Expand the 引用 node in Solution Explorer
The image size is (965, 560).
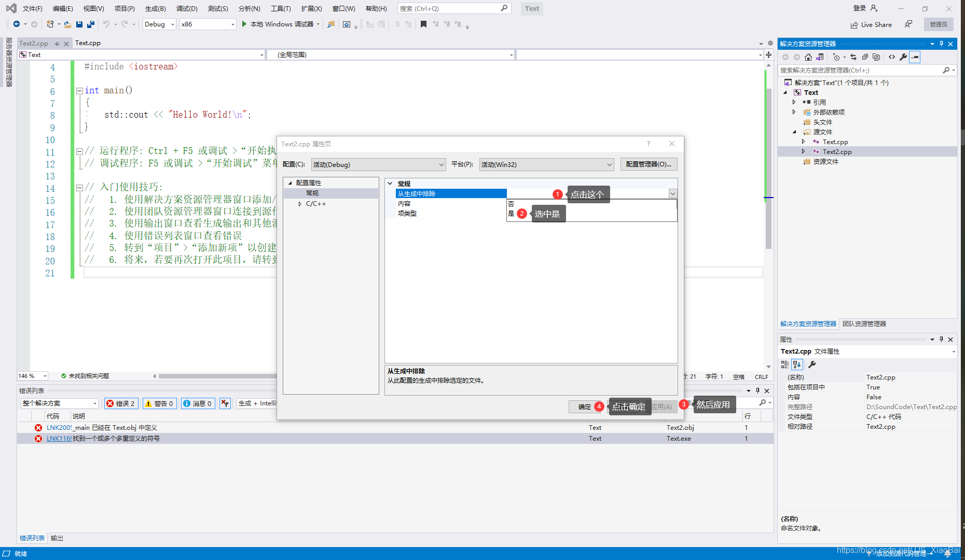[794, 102]
